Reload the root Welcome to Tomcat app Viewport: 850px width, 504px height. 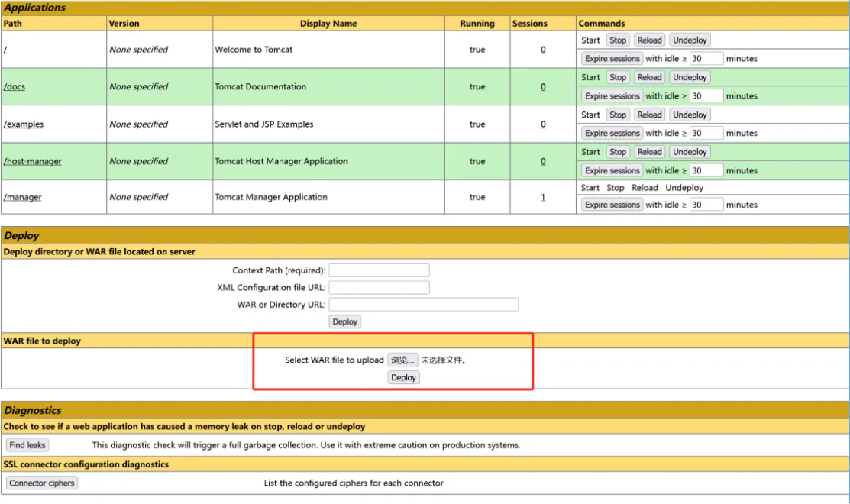click(x=649, y=40)
